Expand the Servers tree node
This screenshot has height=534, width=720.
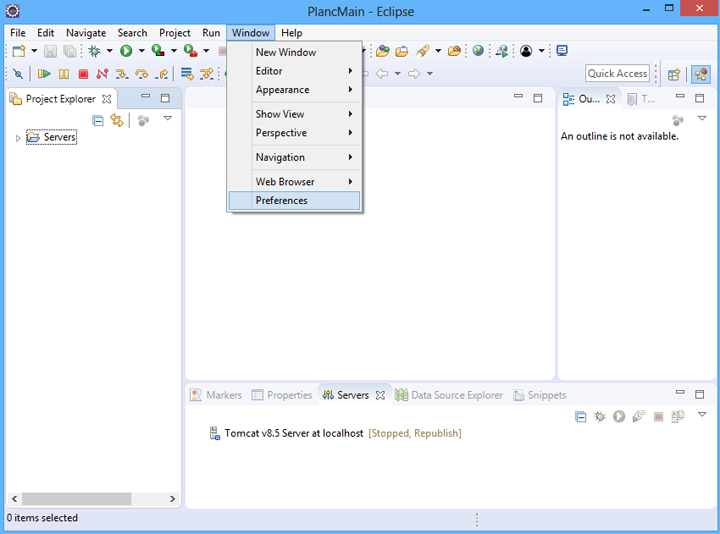(x=18, y=138)
